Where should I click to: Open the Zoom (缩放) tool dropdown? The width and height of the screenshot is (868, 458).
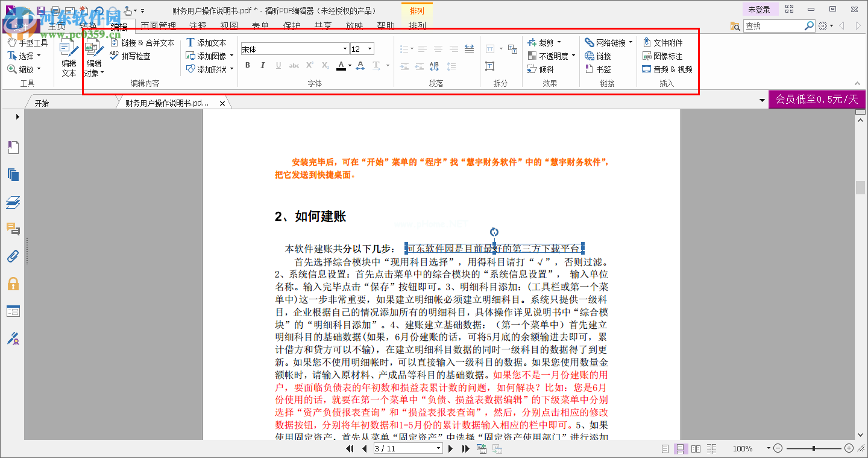38,69
